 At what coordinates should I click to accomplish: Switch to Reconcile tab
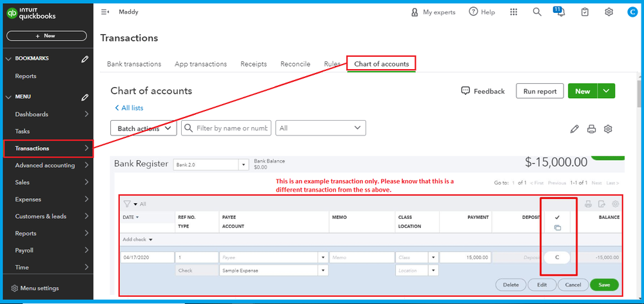(295, 64)
